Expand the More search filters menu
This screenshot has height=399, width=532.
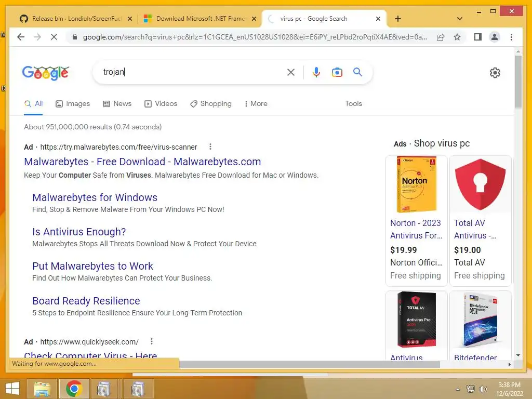(256, 103)
